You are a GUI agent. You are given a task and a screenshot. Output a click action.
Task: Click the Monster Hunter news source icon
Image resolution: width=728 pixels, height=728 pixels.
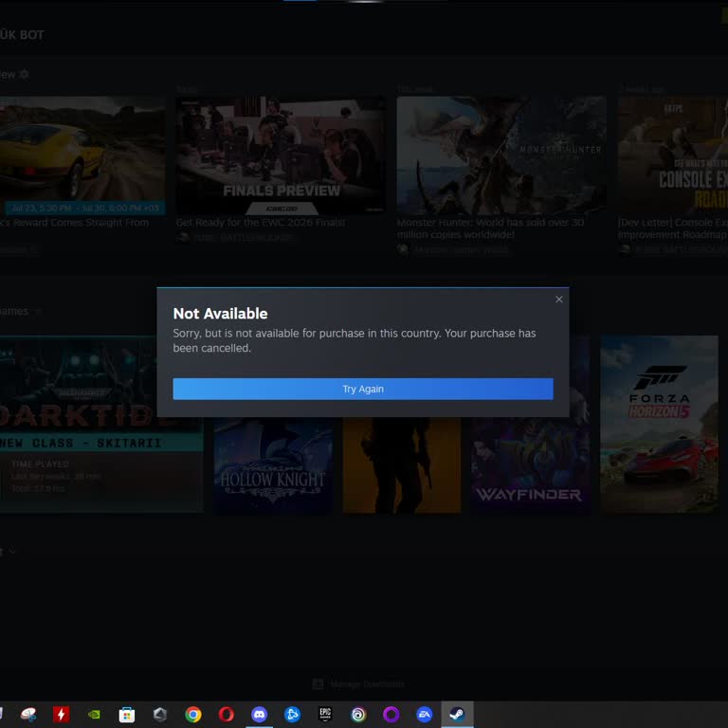pyautogui.click(x=403, y=249)
